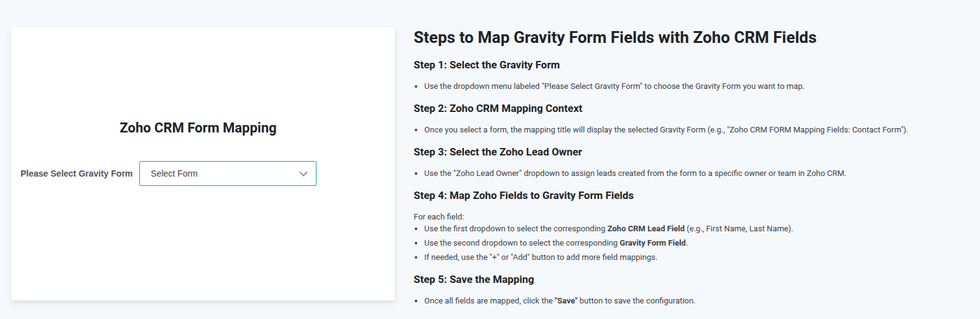
Task: Click the Zoho CRM Form Mapping heading
Action: [198, 128]
